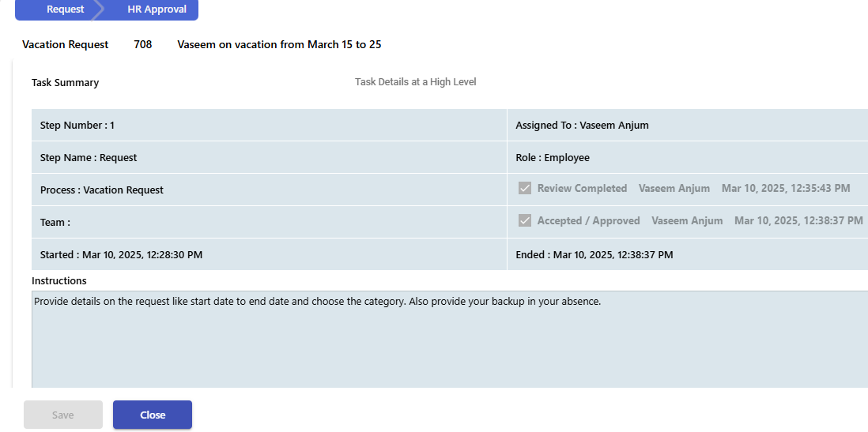Toggle the Review Completed checkbox
The width and height of the screenshot is (868, 432).
pyautogui.click(x=525, y=188)
